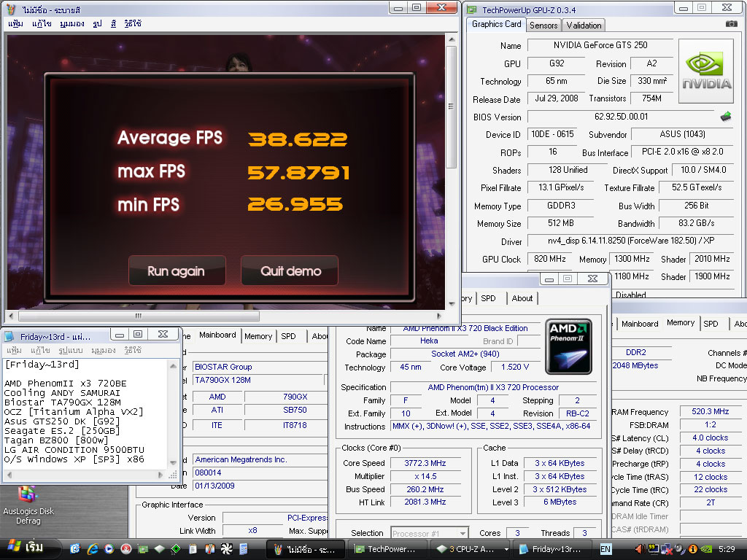This screenshot has height=560, width=747.
Task: Click the green diamond quick launch icon
Action: tap(176, 549)
